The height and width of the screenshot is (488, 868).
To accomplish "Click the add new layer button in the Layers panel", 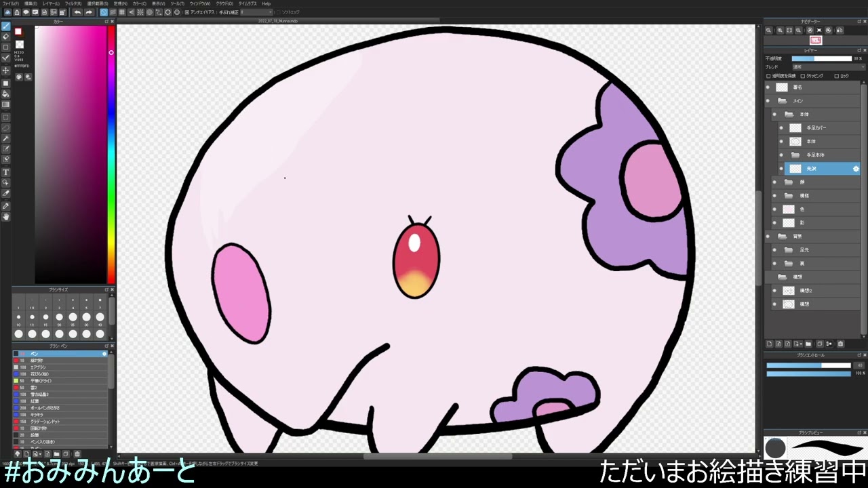I will click(770, 344).
